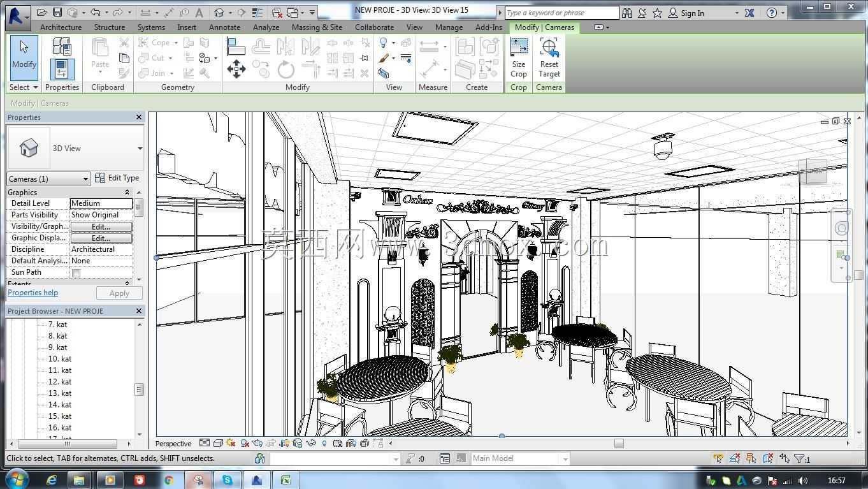Click the Reset Target tool
Screen dimensions: 868x489
point(549,58)
